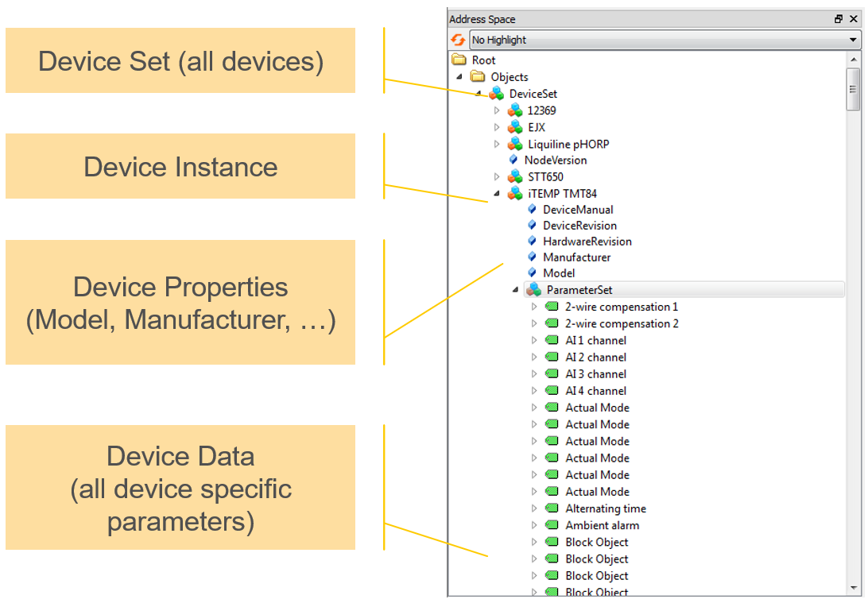Viewport: 868px width, 603px height.
Task: Click the 2-wire compensation 1 variable icon
Action: [x=552, y=307]
